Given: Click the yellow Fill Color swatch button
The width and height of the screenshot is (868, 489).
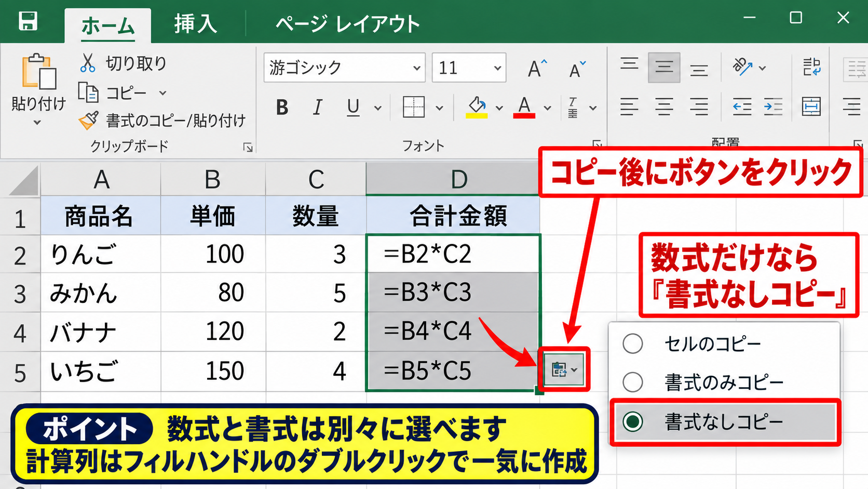Looking at the screenshot, I should click(x=477, y=107).
